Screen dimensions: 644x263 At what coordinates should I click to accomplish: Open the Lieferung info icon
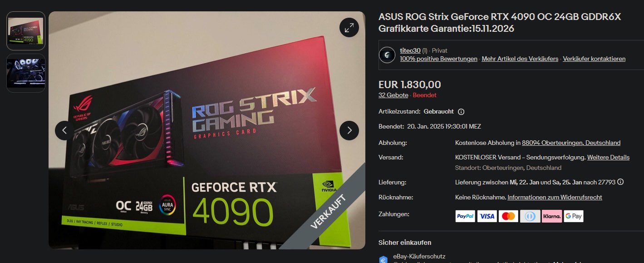click(x=620, y=182)
